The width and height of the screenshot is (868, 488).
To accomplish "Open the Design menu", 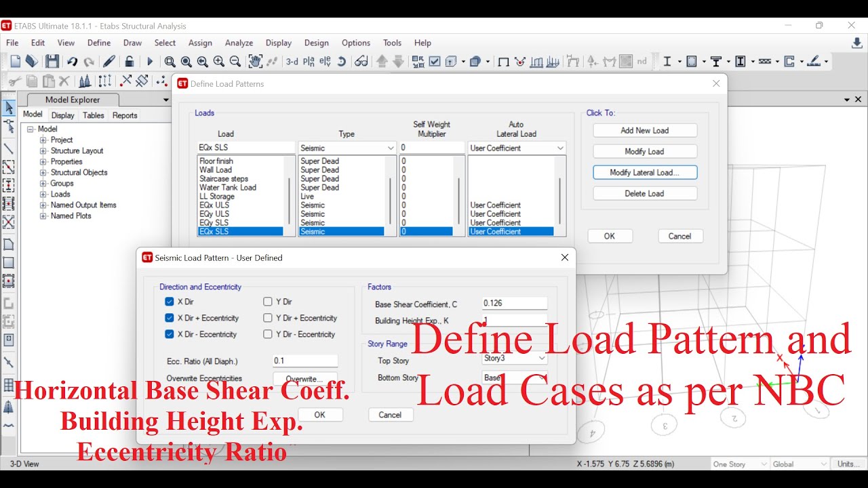I will [x=316, y=43].
